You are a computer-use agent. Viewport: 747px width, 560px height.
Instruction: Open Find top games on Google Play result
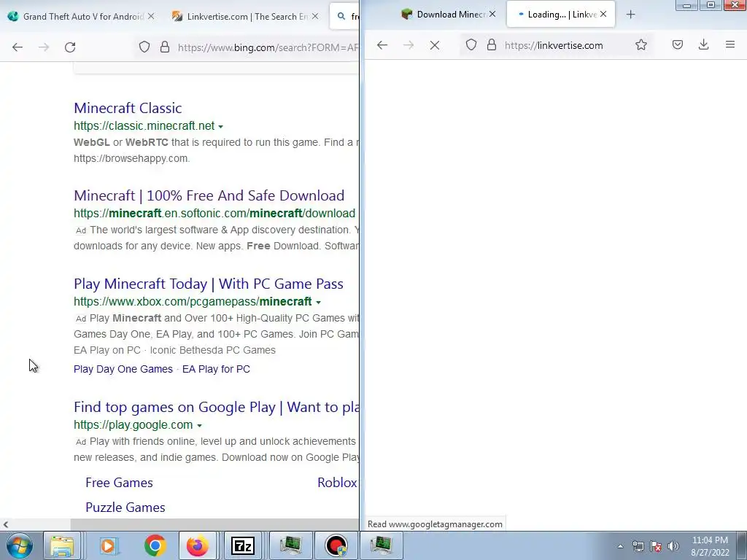coord(216,407)
